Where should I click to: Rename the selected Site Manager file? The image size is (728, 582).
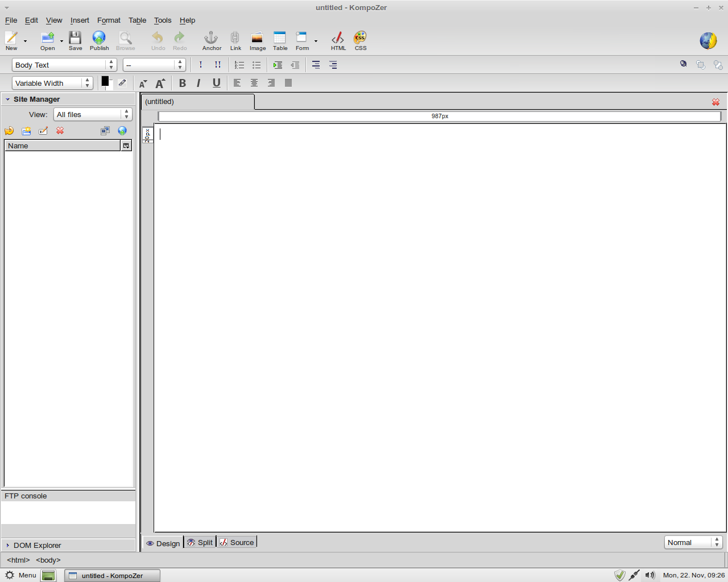pos(43,131)
